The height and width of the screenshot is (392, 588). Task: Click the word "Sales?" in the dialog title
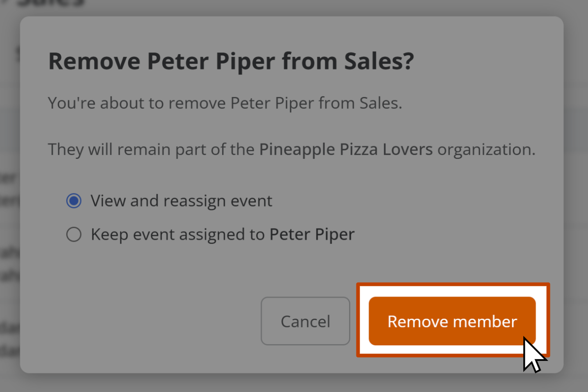(379, 61)
